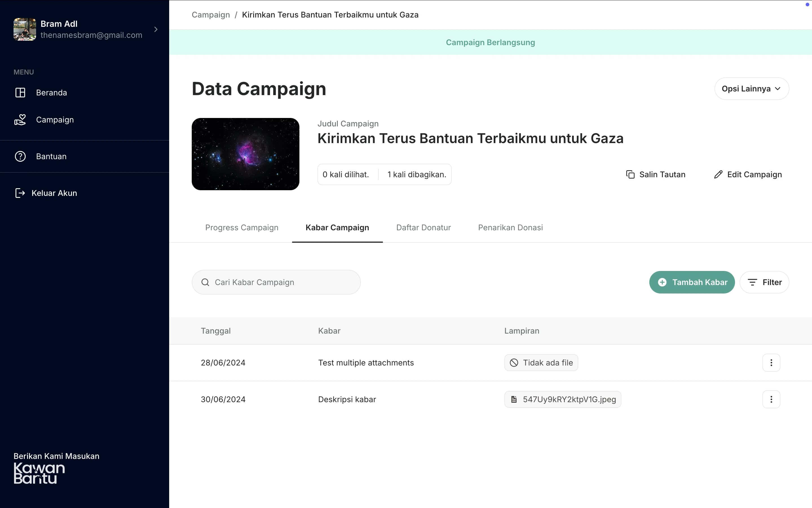
Task: Open the Daftar Donatur tab
Action: click(x=423, y=227)
